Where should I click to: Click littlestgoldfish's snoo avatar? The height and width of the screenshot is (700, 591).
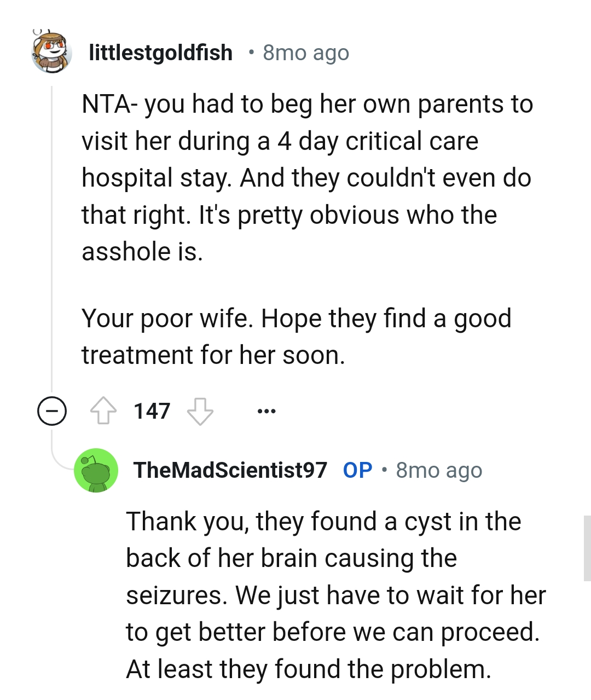coord(51,52)
